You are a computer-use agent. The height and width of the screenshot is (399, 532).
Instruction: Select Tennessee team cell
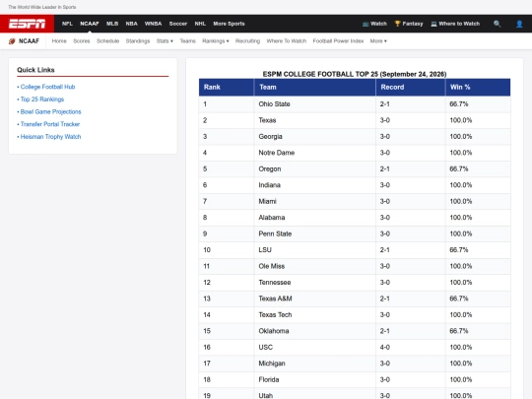pos(314,283)
